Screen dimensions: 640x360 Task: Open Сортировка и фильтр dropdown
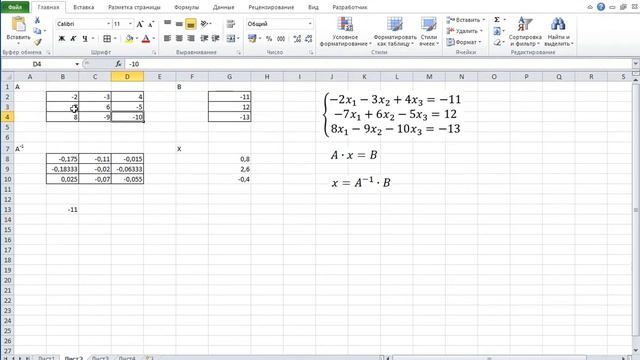coord(525,31)
